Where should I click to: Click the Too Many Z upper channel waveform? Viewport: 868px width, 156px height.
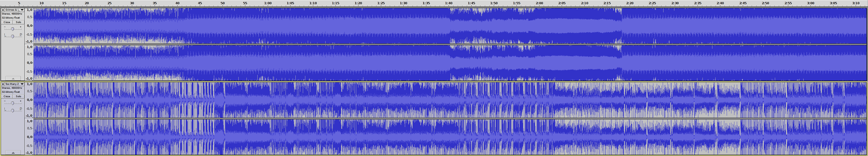click(450, 100)
